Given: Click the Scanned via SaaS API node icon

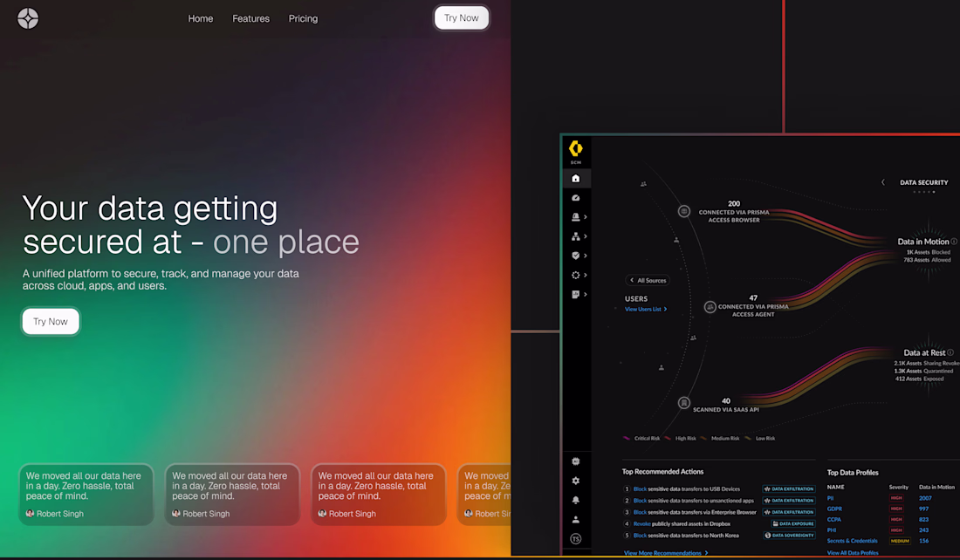Looking at the screenshot, I should coord(684,403).
